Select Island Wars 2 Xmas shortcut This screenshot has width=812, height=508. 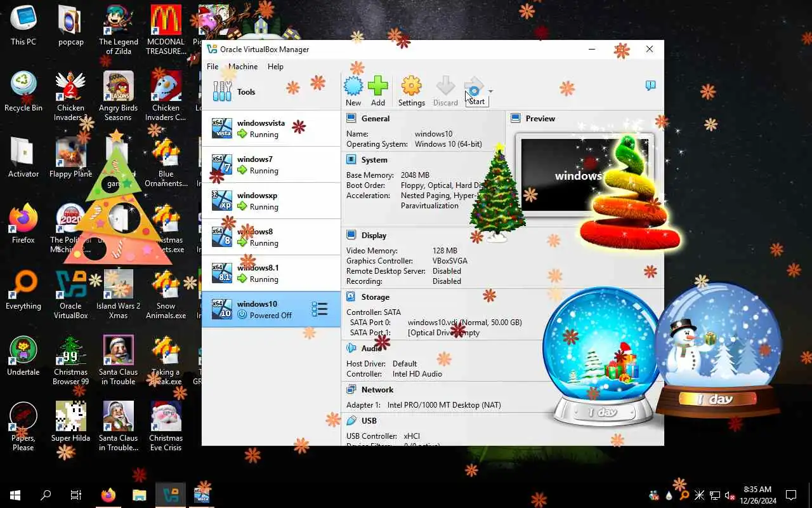[119, 294]
